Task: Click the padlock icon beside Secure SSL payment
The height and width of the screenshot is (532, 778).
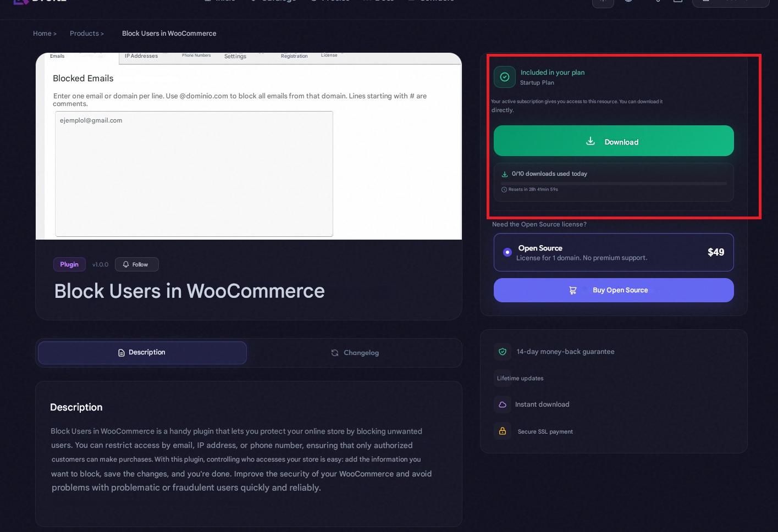Action: pos(503,431)
